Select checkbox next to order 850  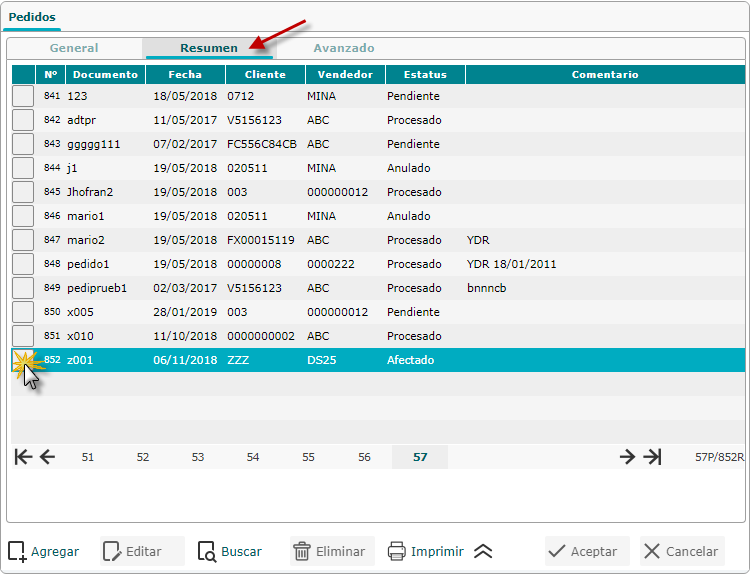coord(22,312)
